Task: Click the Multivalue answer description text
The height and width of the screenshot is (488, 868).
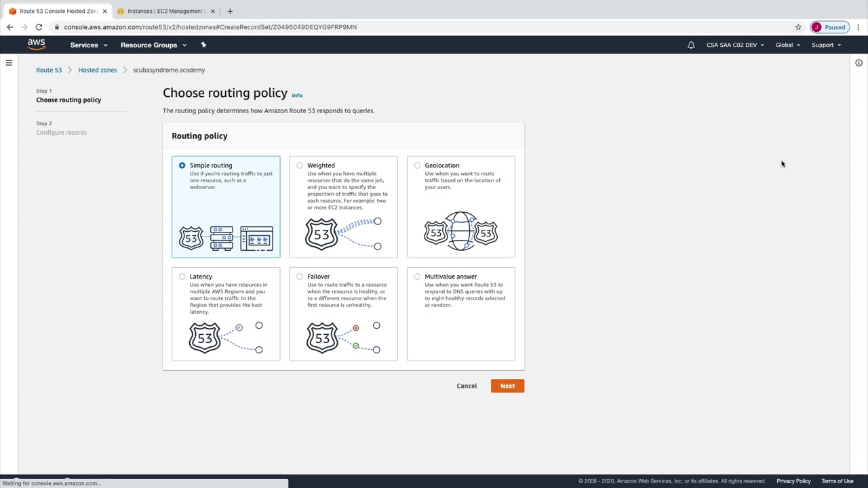Action: [x=465, y=295]
